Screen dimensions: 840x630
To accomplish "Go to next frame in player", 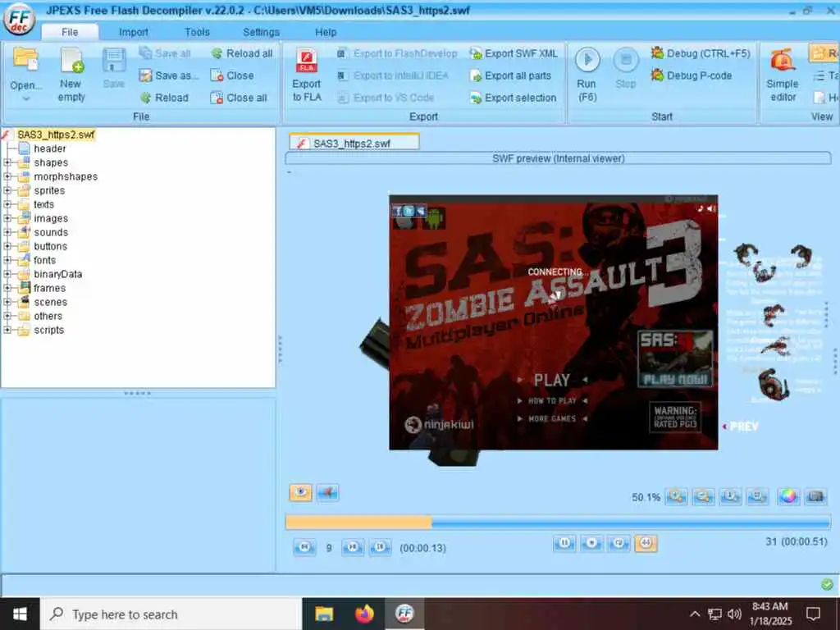I will click(x=353, y=547).
